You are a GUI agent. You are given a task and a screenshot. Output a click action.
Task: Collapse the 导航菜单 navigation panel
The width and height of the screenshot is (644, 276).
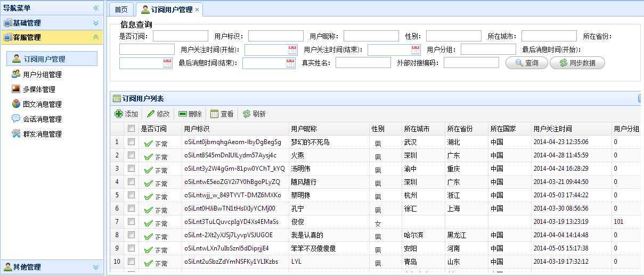coord(96,8)
